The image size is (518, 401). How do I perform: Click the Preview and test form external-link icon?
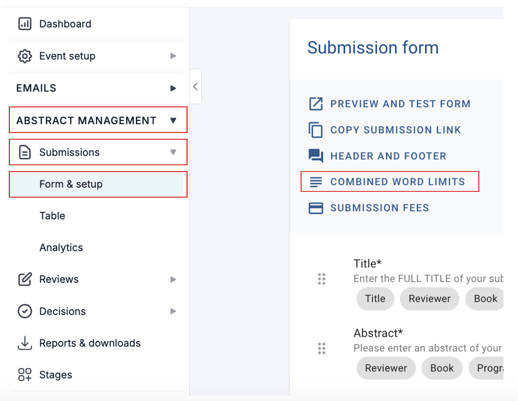tap(316, 104)
